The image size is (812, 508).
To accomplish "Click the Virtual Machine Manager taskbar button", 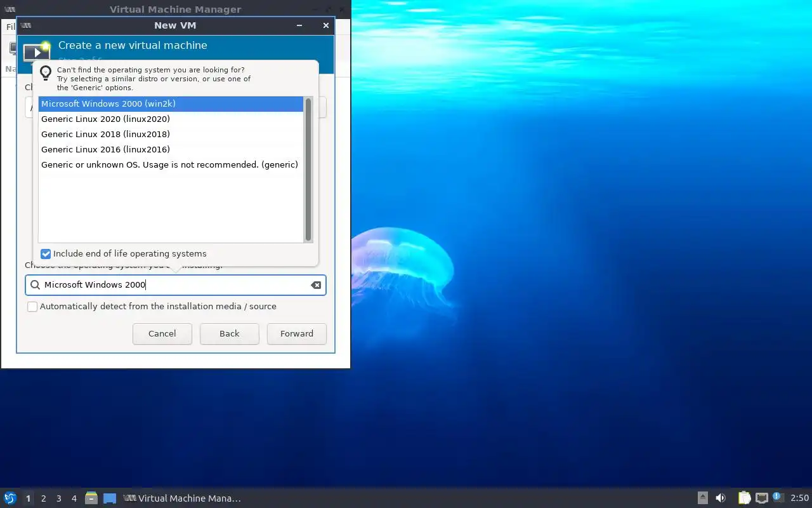I will coord(183,498).
